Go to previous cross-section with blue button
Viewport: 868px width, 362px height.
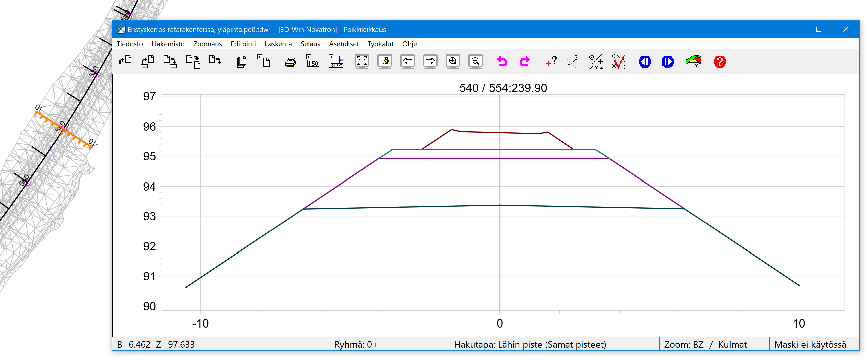pyautogui.click(x=645, y=62)
